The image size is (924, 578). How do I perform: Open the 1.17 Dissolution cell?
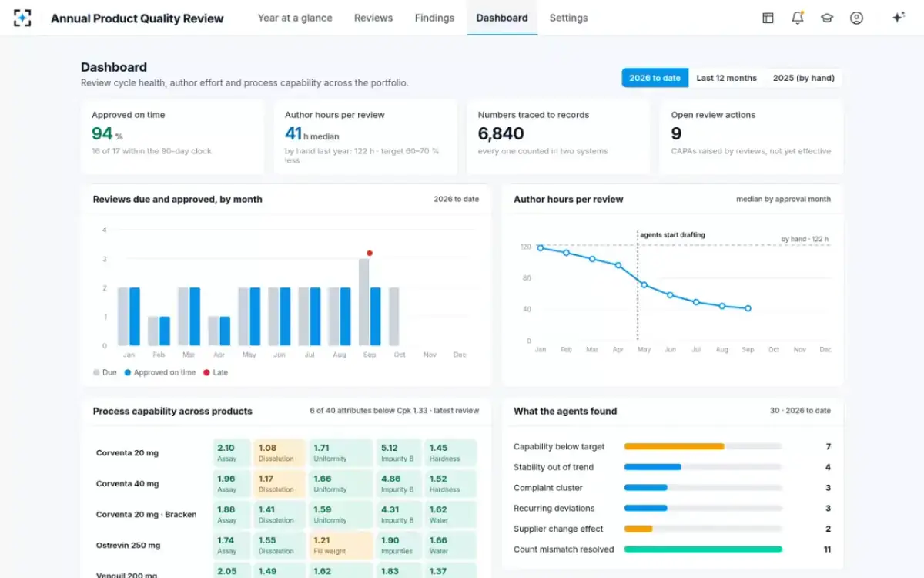click(x=279, y=483)
